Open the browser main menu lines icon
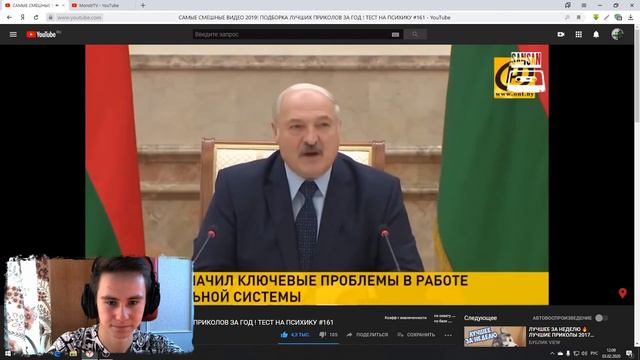Image resolution: width=640 pixels, height=360 pixels. pyautogui.click(x=584, y=5)
